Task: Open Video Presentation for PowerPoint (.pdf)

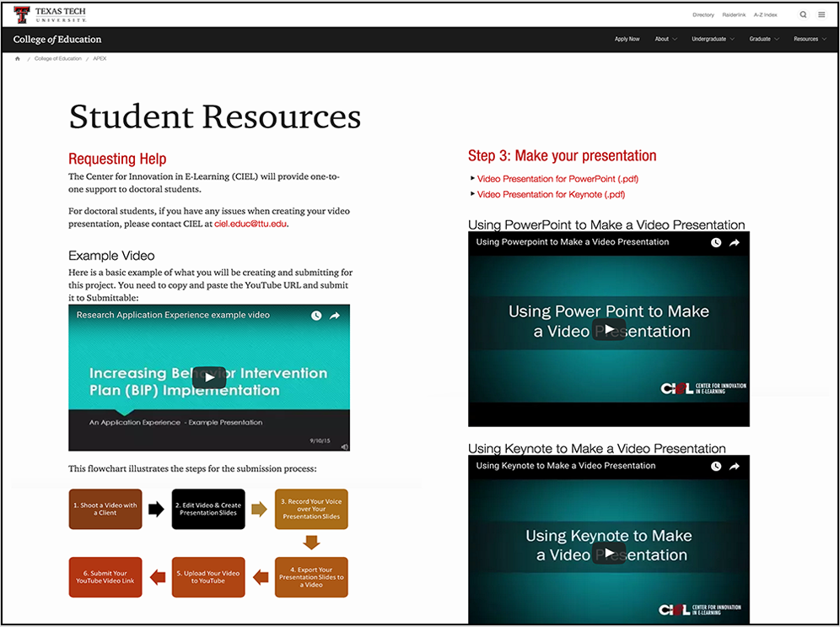Action: [557, 179]
